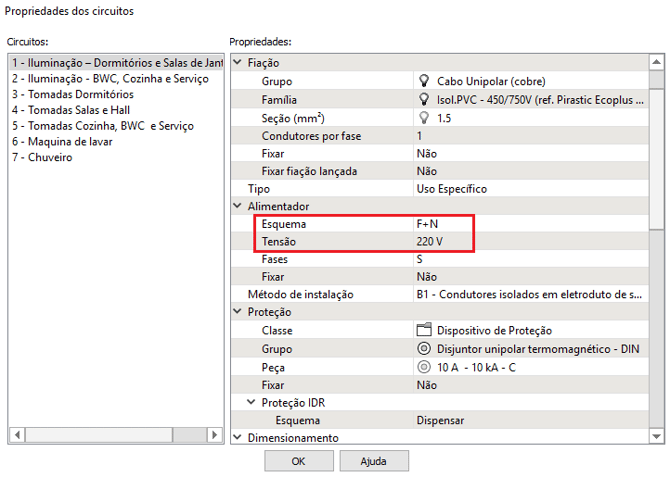The width and height of the screenshot is (670, 477).
Task: Click icon beside 10 A - 10 kA - C
Action: click(x=423, y=366)
